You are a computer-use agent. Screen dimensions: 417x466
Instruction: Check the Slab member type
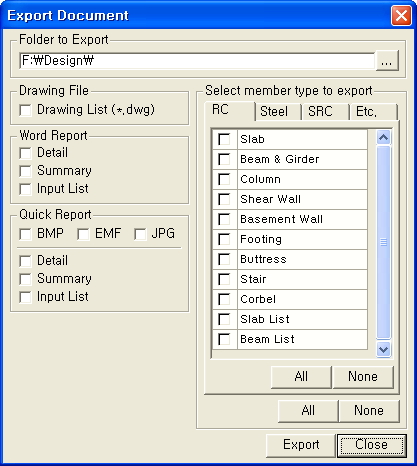click(x=224, y=139)
